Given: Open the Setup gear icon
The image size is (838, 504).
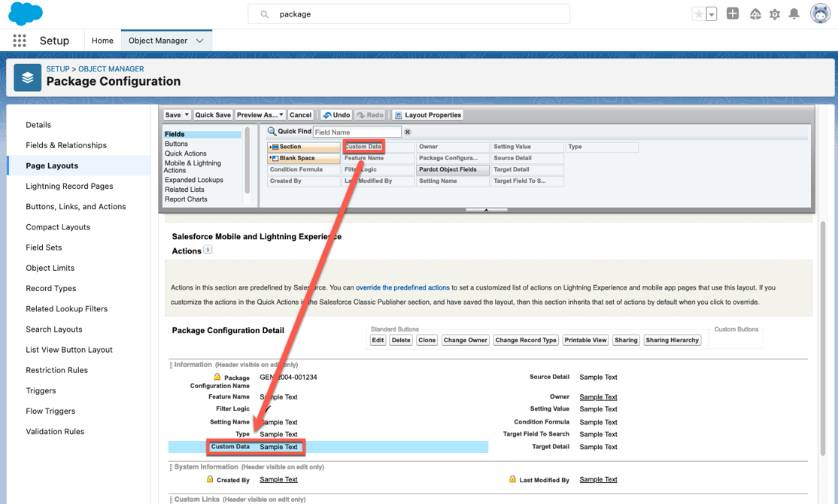Looking at the screenshot, I should 774,14.
